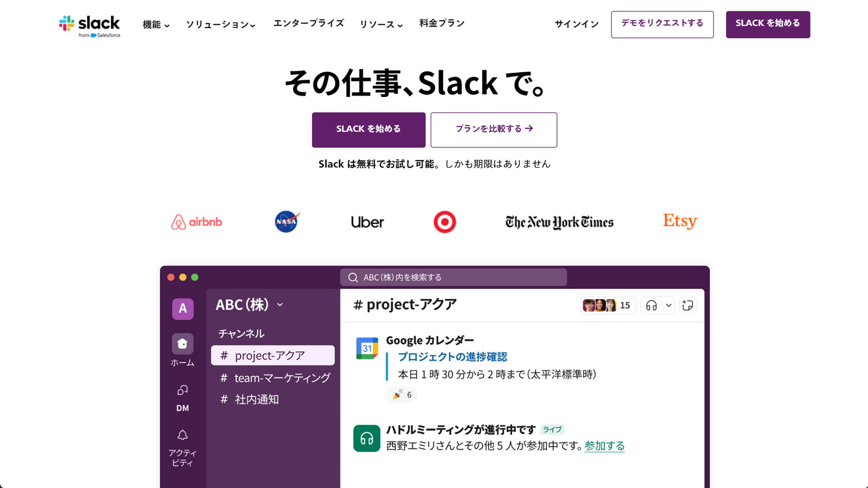Image resolution: width=868 pixels, height=488 pixels.
Task: Open プロジェクトの進捗確認 event link
Action: [452, 357]
